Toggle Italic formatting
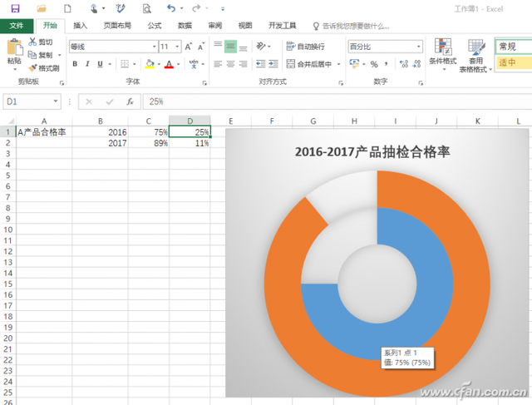Viewport: 532px width, 405px height. [x=88, y=64]
